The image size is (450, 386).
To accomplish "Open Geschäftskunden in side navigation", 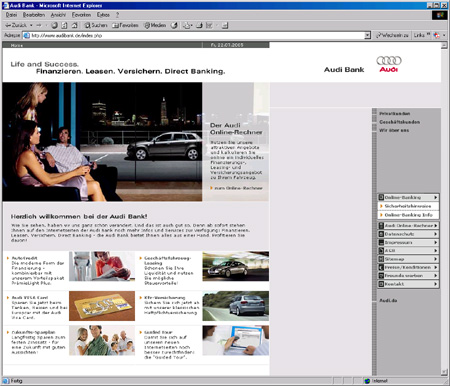I will click(399, 122).
